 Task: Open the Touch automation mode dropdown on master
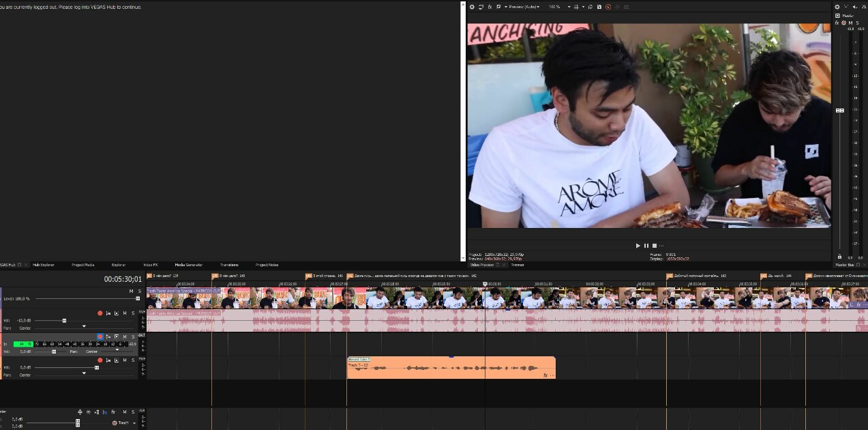click(x=123, y=422)
